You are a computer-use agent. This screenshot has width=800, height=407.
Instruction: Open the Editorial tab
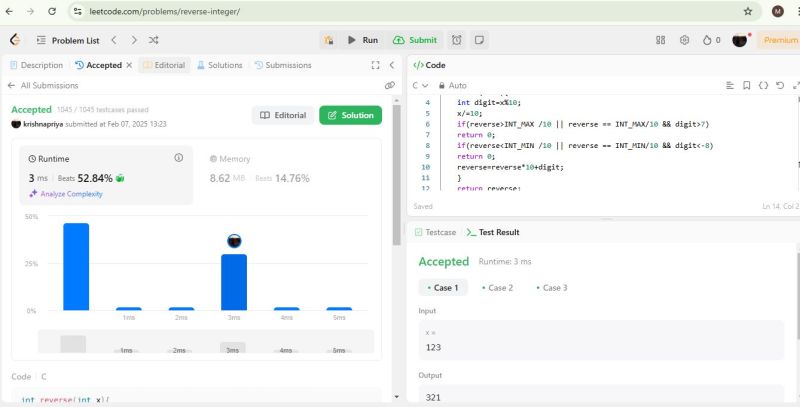pyautogui.click(x=164, y=65)
